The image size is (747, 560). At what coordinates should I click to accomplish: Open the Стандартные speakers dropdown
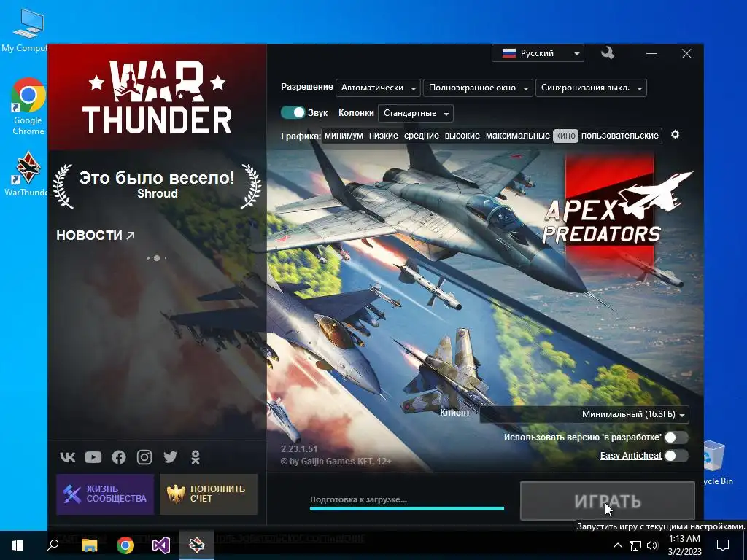pos(415,113)
